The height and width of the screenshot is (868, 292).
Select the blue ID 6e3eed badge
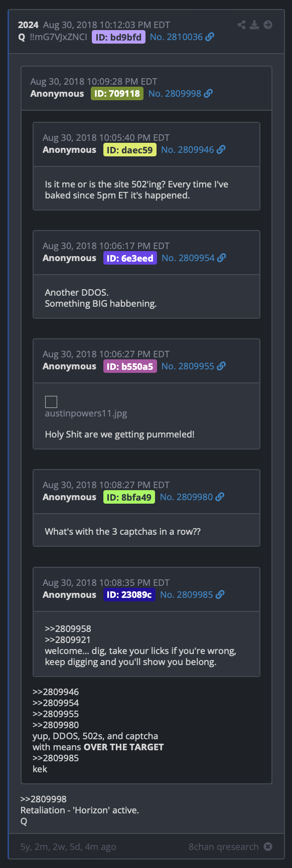click(130, 258)
